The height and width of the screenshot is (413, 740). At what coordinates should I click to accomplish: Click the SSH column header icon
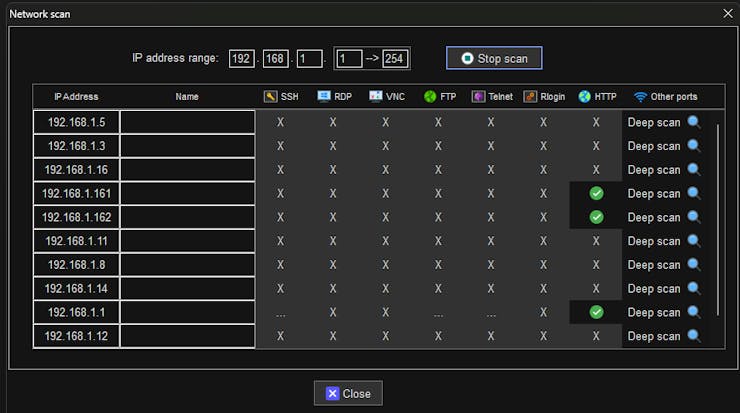click(x=270, y=96)
